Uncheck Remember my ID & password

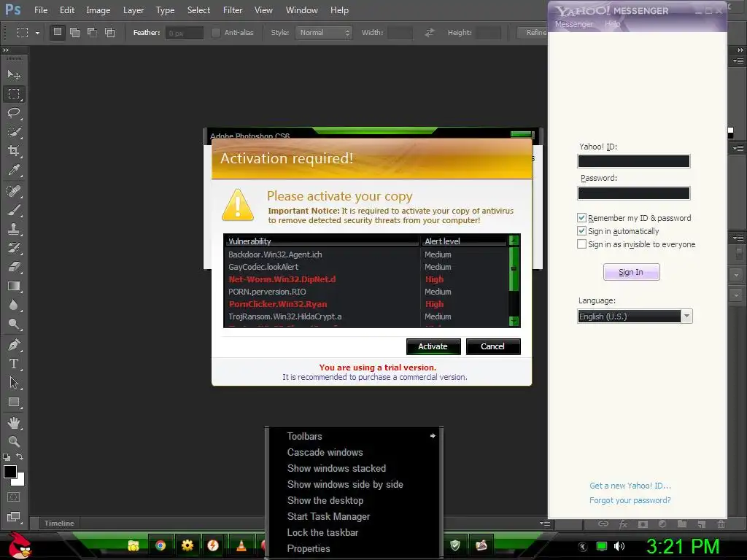click(x=581, y=217)
